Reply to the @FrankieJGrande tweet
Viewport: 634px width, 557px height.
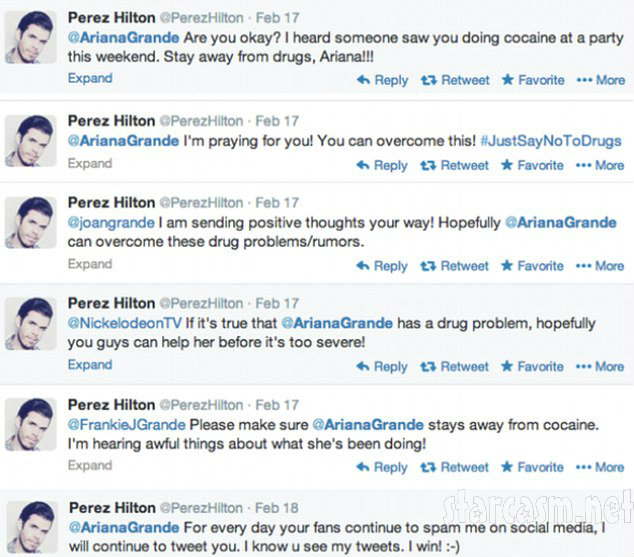click(x=382, y=467)
